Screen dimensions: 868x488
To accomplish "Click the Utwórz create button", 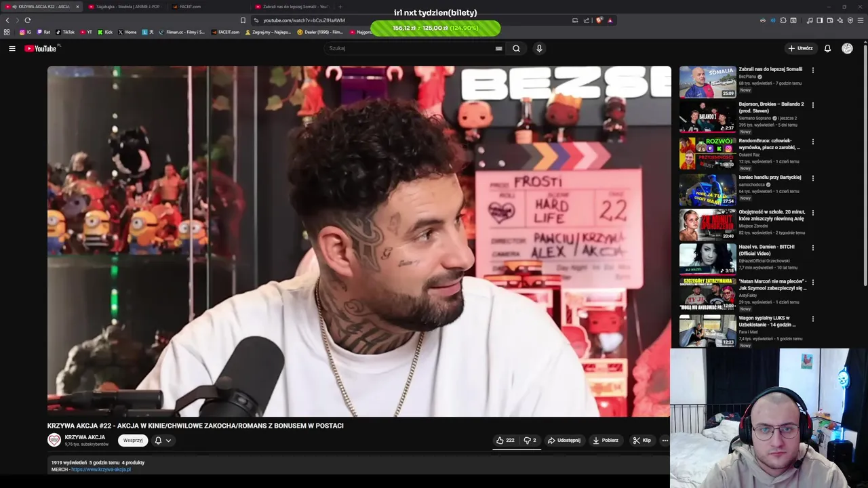I will (801, 48).
